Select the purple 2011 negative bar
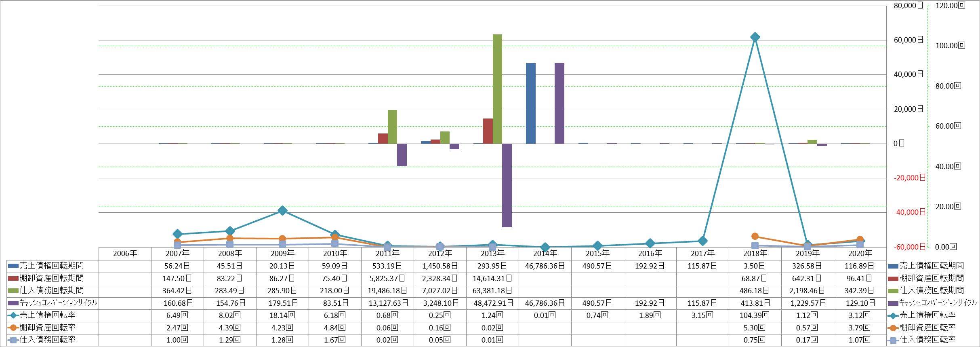This screenshot has width=980, height=347. tap(402, 155)
